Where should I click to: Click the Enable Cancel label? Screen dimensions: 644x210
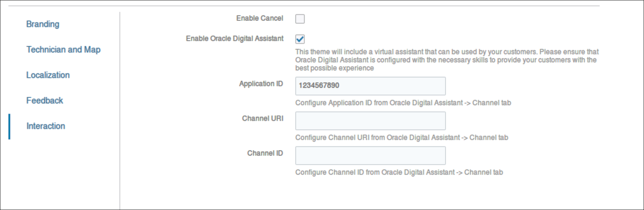tap(259, 18)
